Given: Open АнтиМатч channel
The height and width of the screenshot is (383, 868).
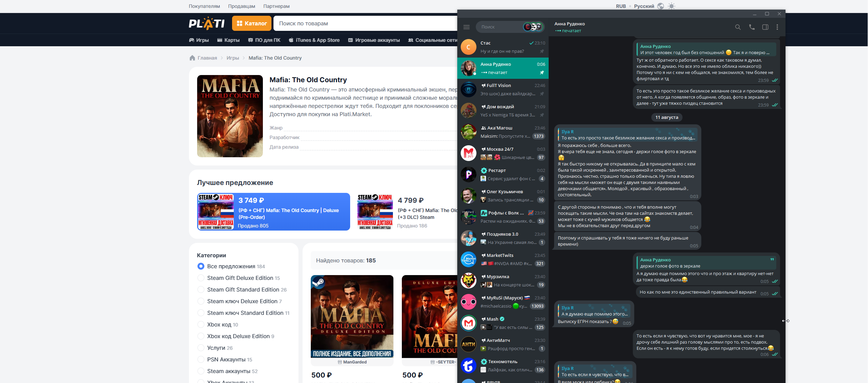Looking at the screenshot, I should pos(503,344).
